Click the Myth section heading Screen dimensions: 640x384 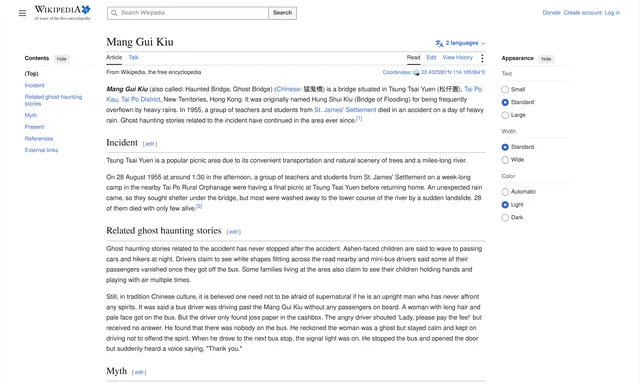117,371
